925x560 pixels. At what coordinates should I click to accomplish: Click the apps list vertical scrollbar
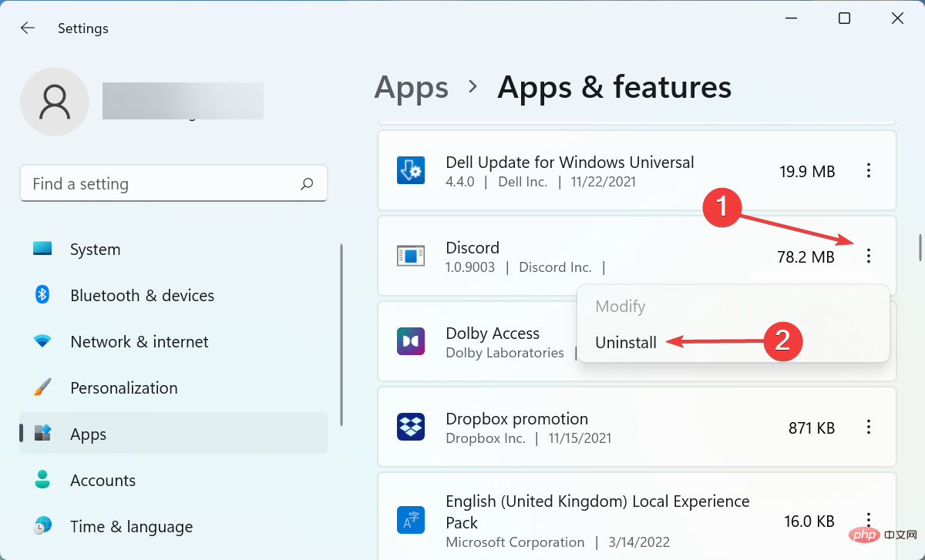point(920,248)
